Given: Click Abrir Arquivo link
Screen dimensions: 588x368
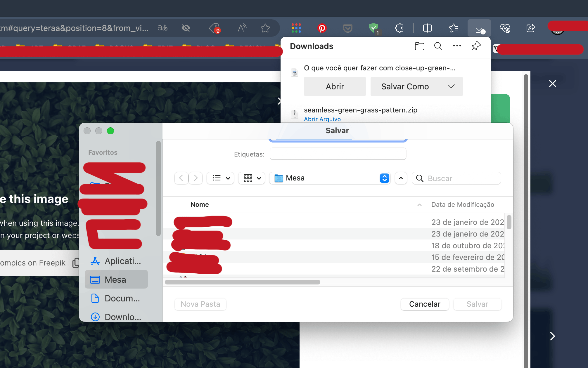Looking at the screenshot, I should [x=322, y=119].
